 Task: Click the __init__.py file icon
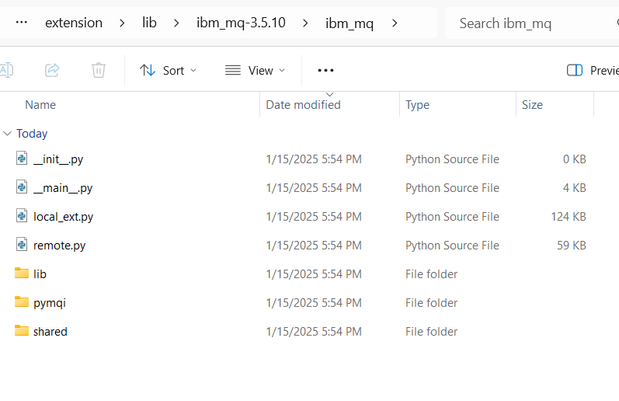click(22, 159)
